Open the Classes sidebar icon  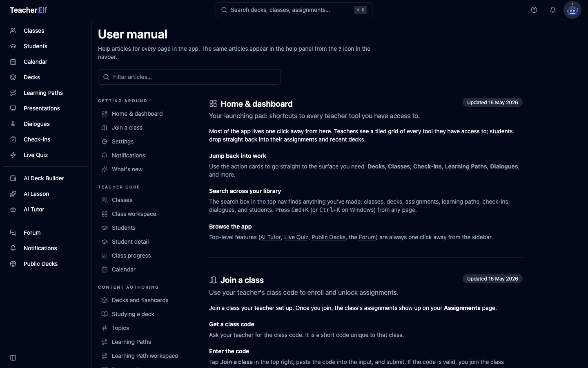13,31
